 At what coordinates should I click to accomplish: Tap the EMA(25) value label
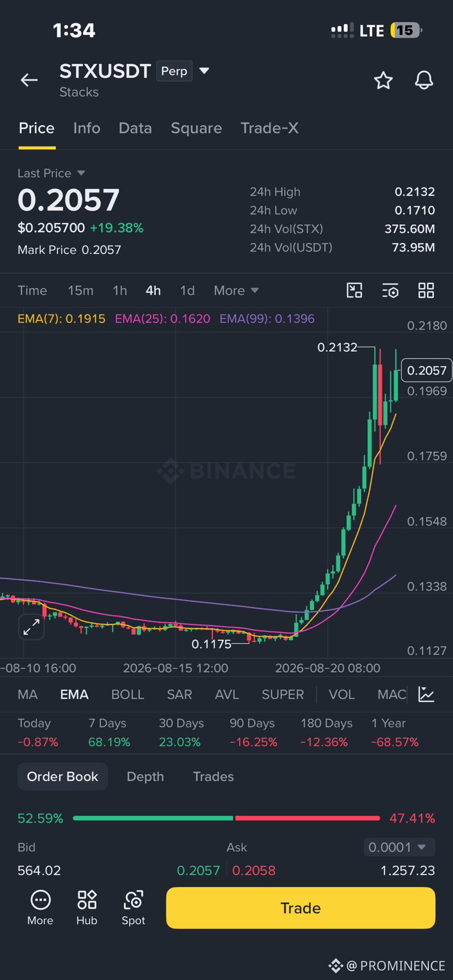162,319
